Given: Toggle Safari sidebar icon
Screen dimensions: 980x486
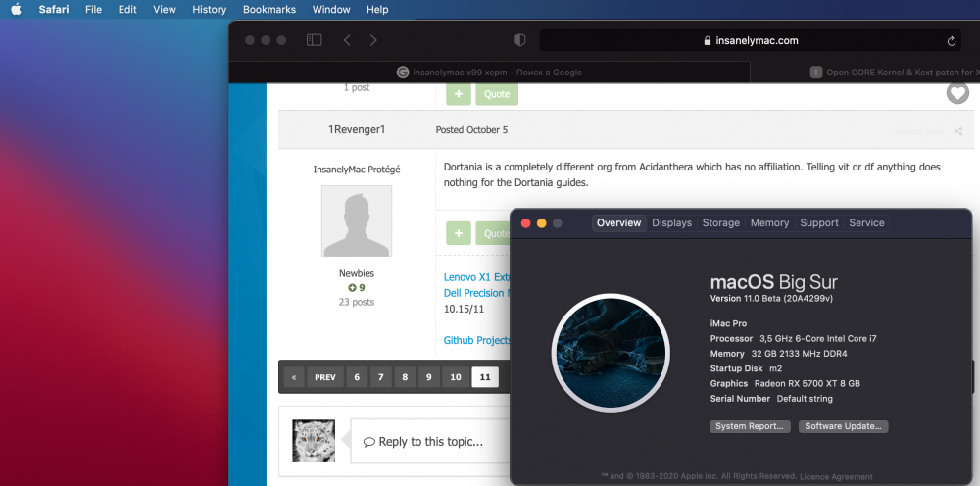Looking at the screenshot, I should click(314, 40).
